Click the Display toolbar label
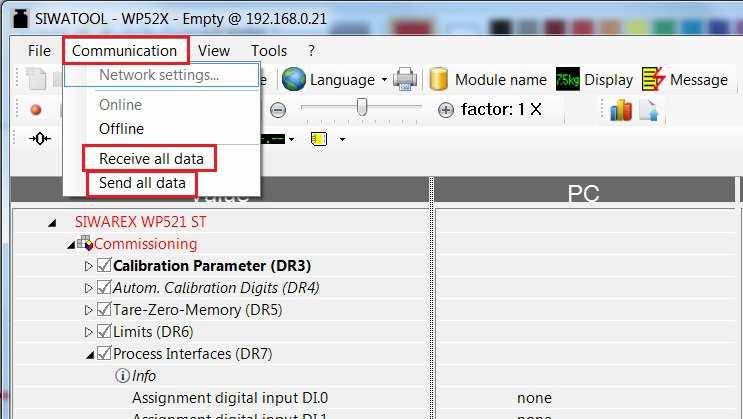 pyautogui.click(x=608, y=80)
